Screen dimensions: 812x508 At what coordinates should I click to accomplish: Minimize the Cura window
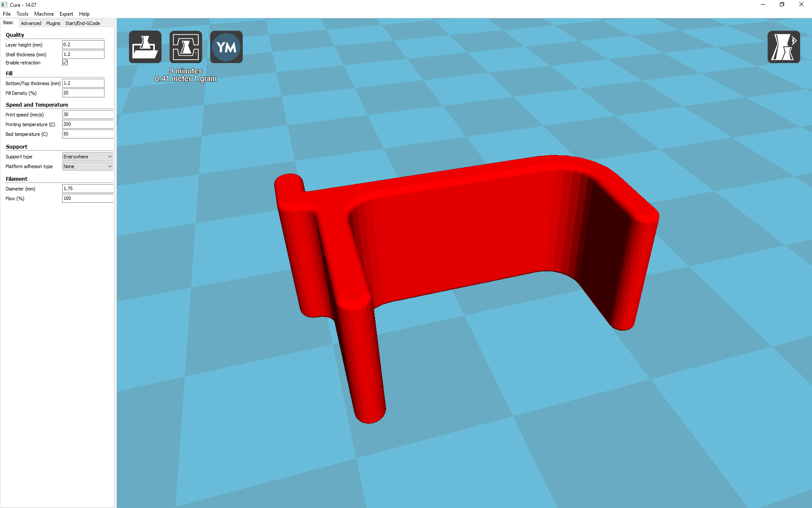pyautogui.click(x=763, y=5)
